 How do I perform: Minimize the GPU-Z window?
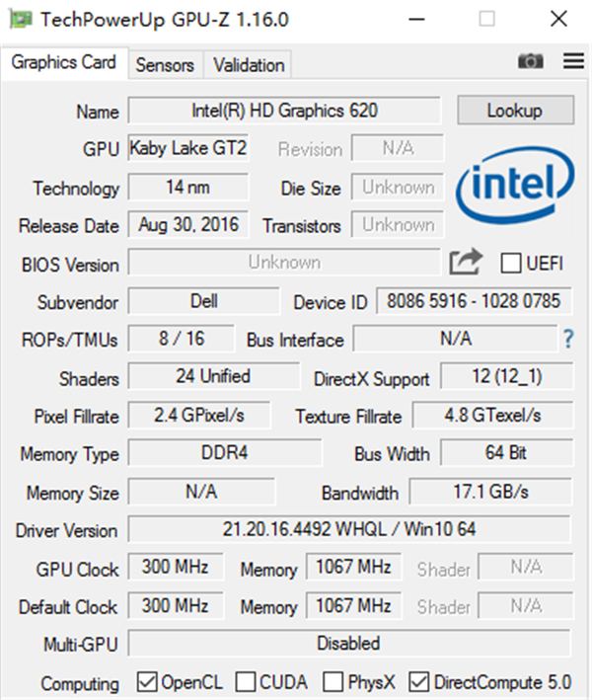(x=416, y=19)
